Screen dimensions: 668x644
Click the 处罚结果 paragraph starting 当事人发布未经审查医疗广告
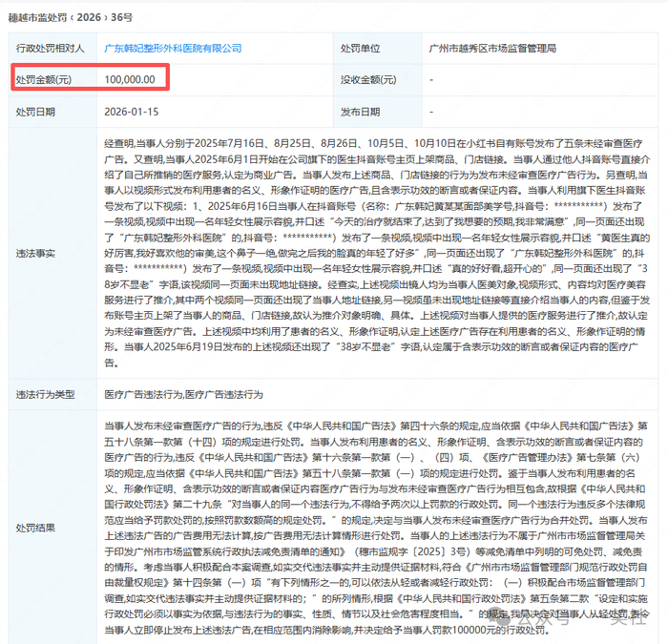(x=377, y=529)
